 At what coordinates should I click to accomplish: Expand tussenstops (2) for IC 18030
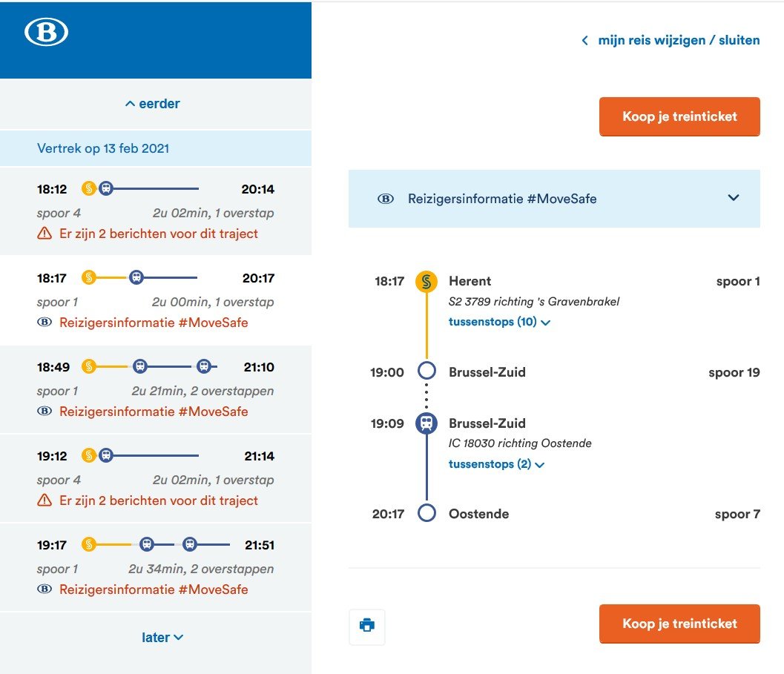point(496,464)
